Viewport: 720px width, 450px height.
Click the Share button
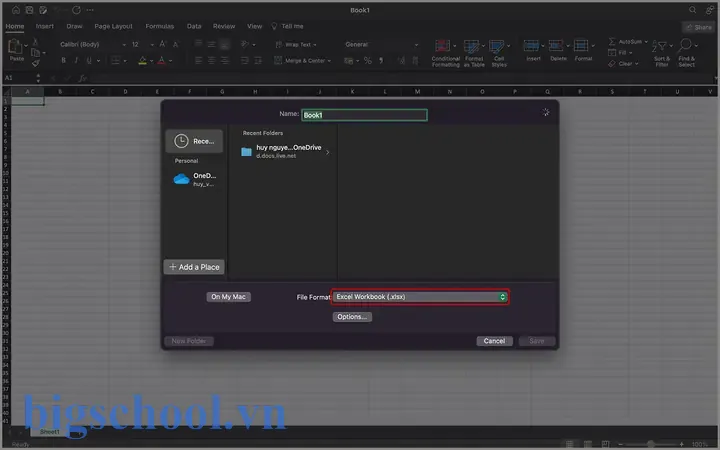tap(699, 27)
